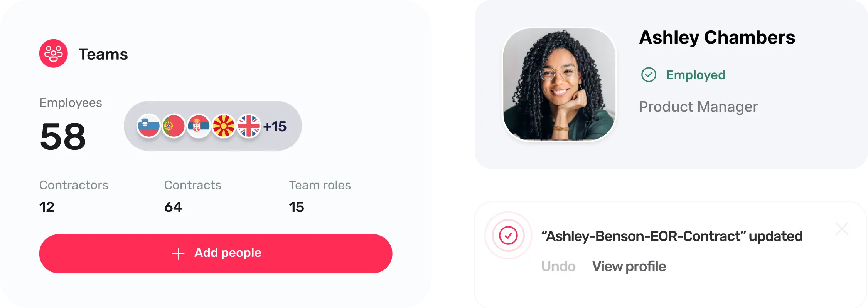Open View profile link
The height and width of the screenshot is (308, 868).
pos(629,266)
